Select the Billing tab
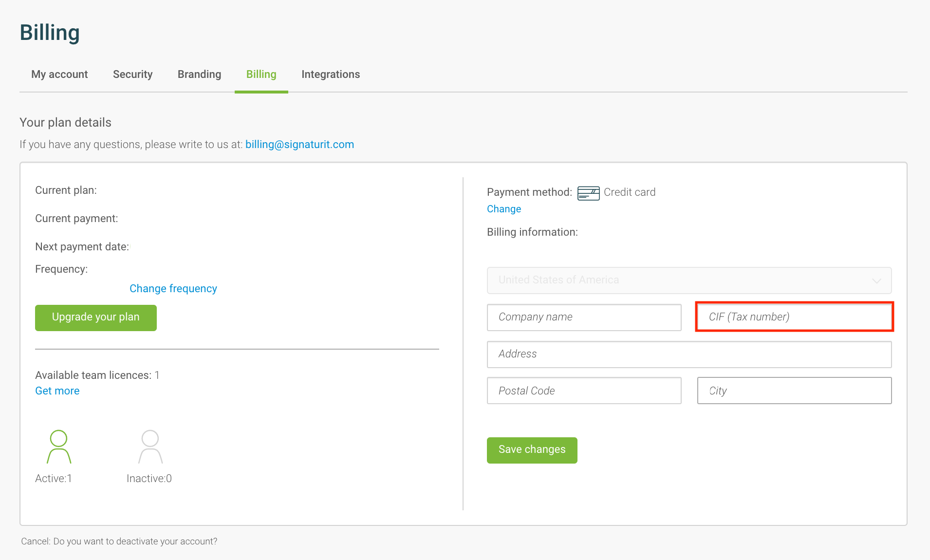This screenshot has width=930, height=560. pos(261,75)
